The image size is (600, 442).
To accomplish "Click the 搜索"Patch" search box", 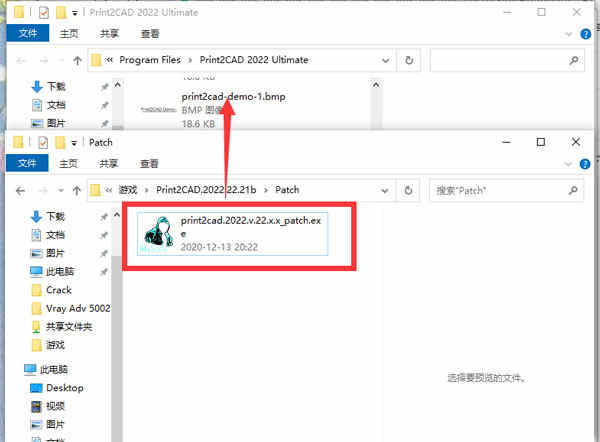I will (x=507, y=190).
